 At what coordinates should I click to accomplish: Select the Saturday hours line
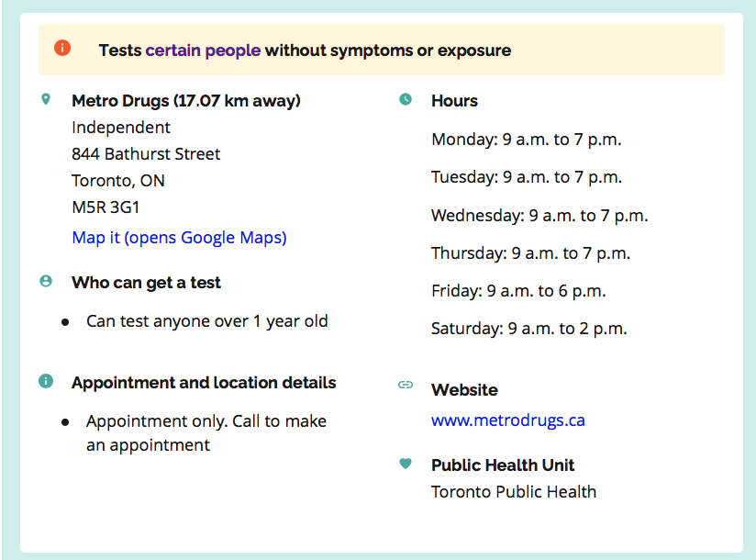pyautogui.click(x=528, y=329)
